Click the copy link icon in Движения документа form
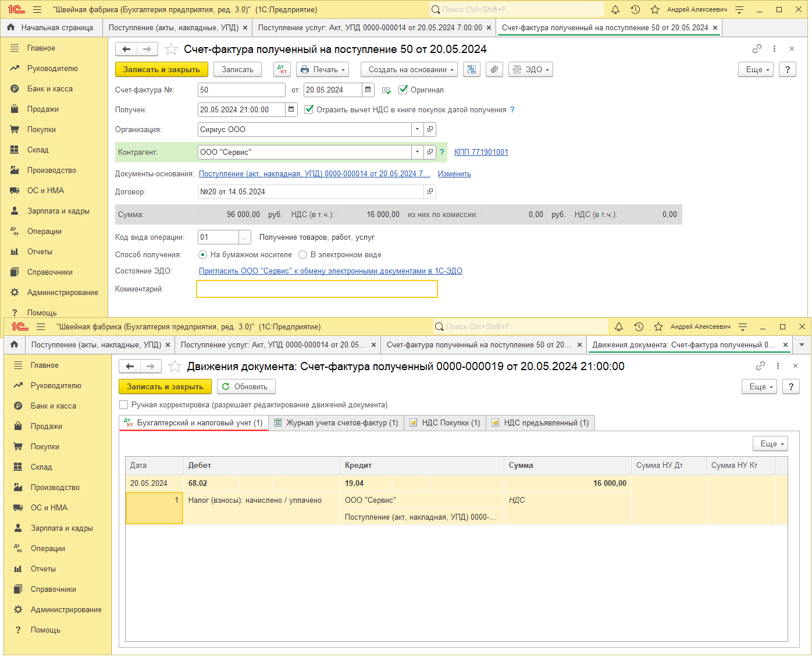The height and width of the screenshot is (657, 812). [760, 366]
